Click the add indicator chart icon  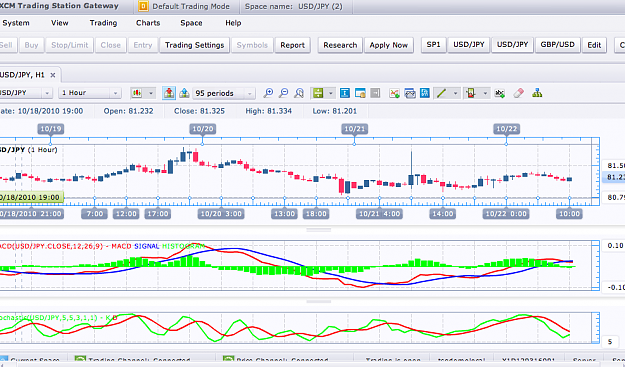point(394,93)
